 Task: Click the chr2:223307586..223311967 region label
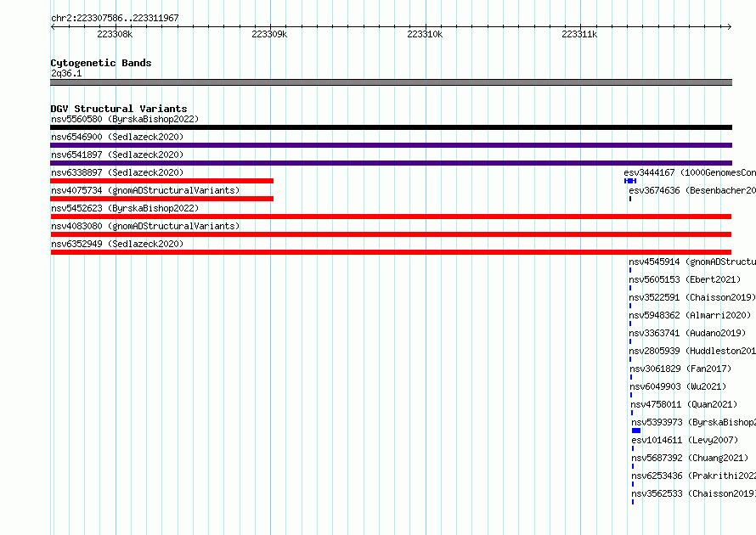115,18
